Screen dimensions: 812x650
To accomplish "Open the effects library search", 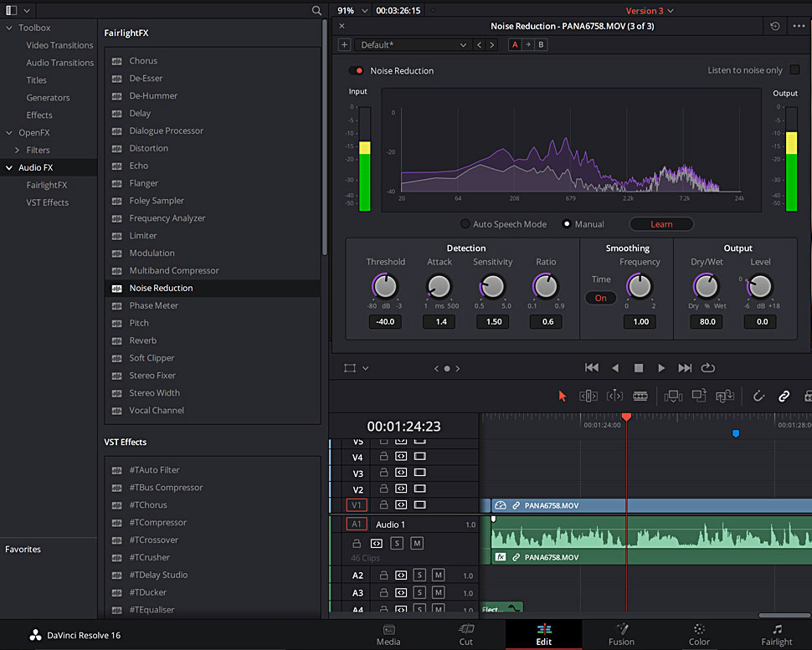I will coord(316,10).
